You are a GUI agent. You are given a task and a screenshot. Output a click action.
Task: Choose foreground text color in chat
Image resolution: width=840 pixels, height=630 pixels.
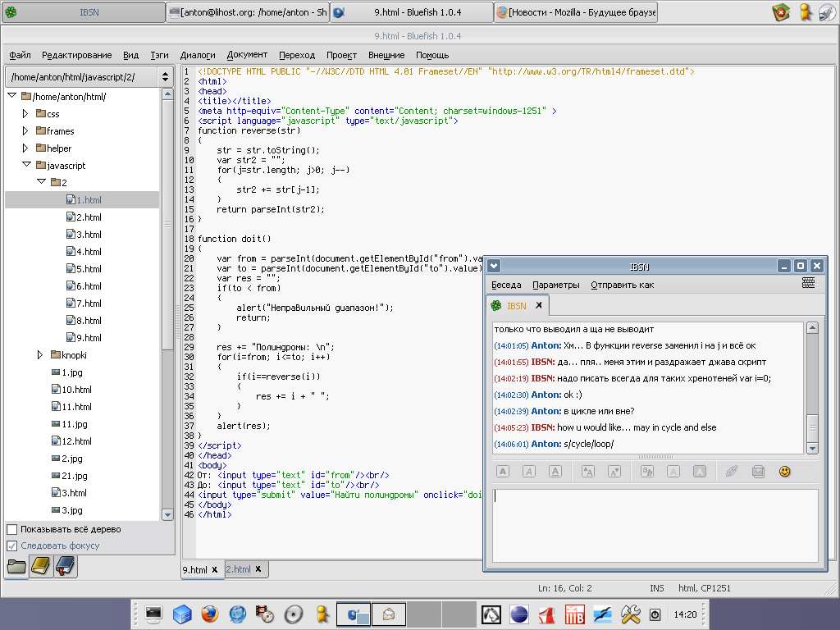coord(673,472)
